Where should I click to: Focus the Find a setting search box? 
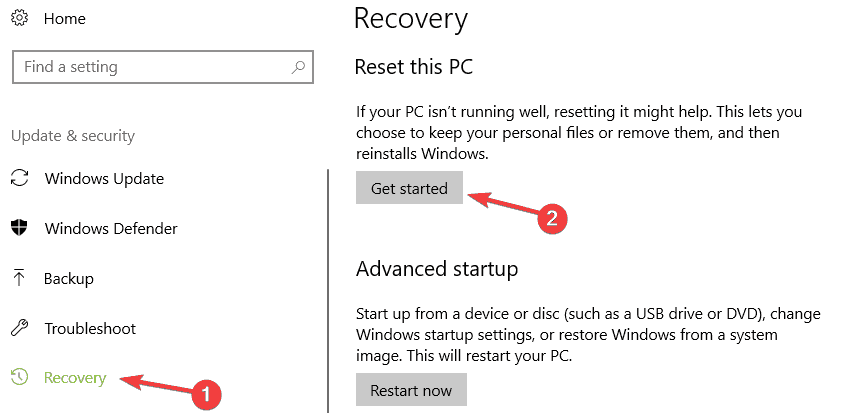[x=163, y=67]
